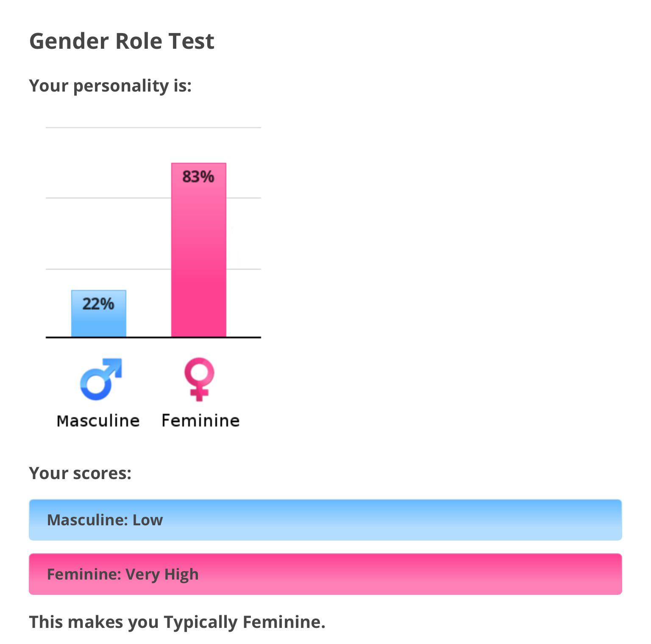Click the 22% value label
This screenshot has height=644, width=651.
click(98, 304)
